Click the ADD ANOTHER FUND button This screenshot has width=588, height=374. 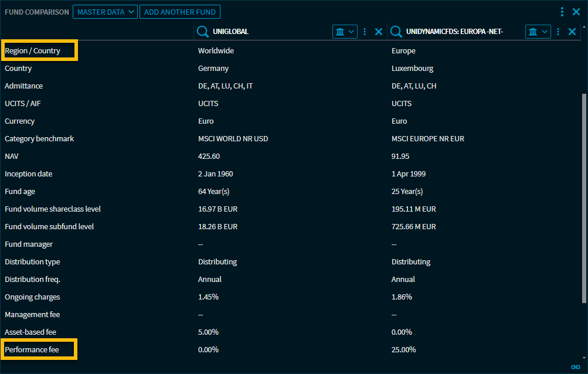click(179, 11)
